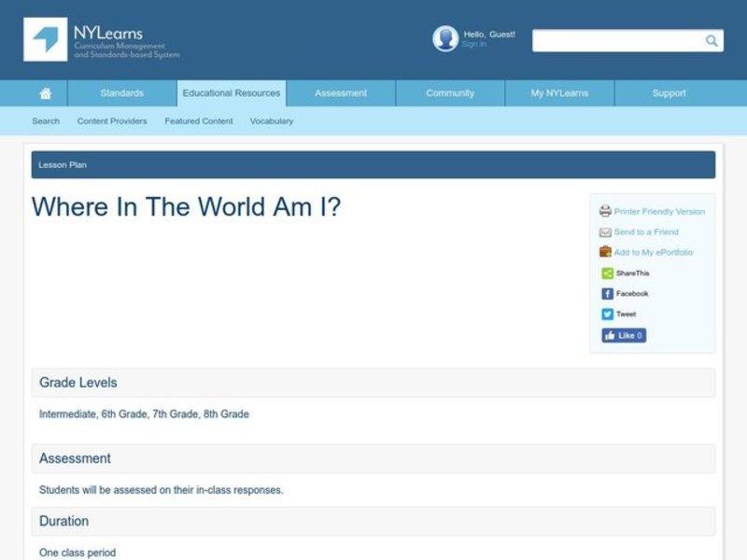Share the lesson using the Facebook icon

coord(606,293)
